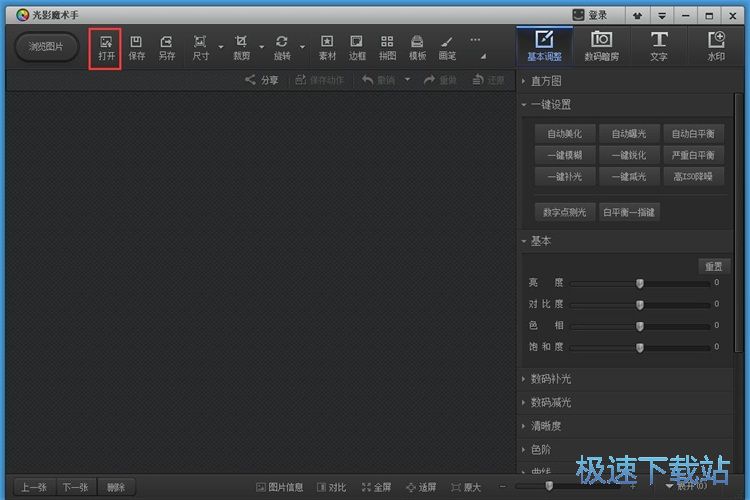Open the 尺寸 dropdown arrow
Viewport: 750px width, 500px height.
click(221, 47)
